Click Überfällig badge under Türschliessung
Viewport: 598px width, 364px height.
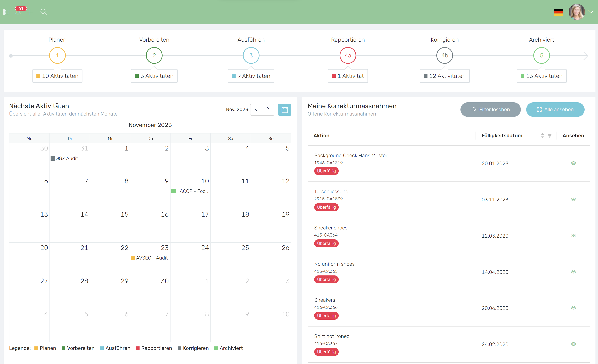[326, 207]
